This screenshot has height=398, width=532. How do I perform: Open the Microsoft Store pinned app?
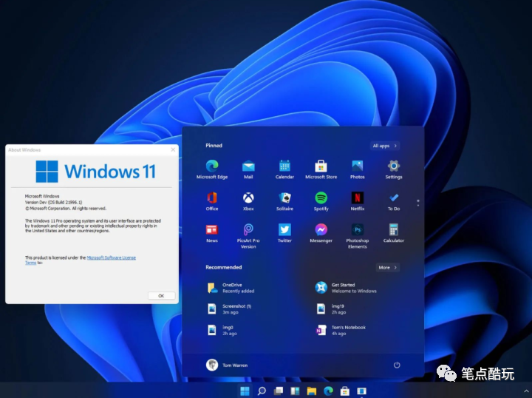coord(321,166)
